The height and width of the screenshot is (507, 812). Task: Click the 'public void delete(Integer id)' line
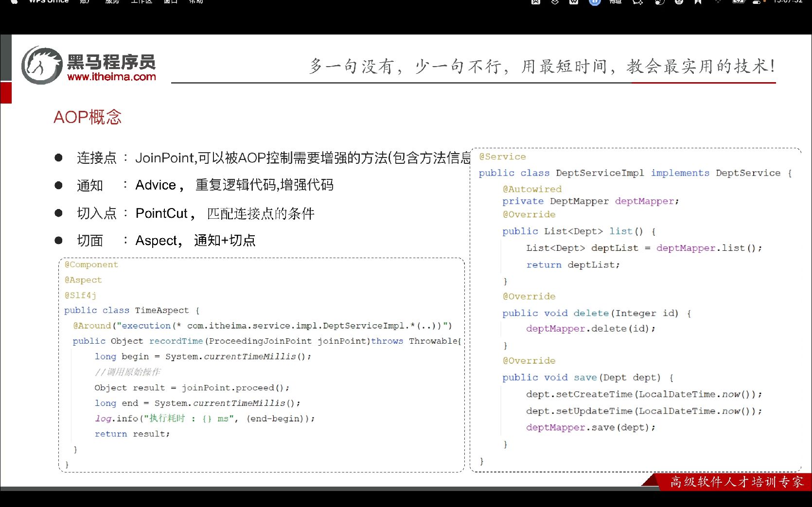597,314
